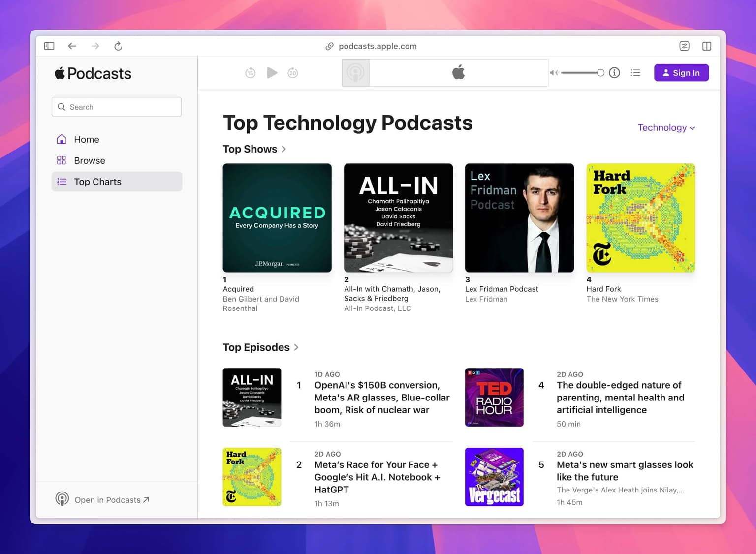Click the Apple Podcasts logo

[x=93, y=74]
